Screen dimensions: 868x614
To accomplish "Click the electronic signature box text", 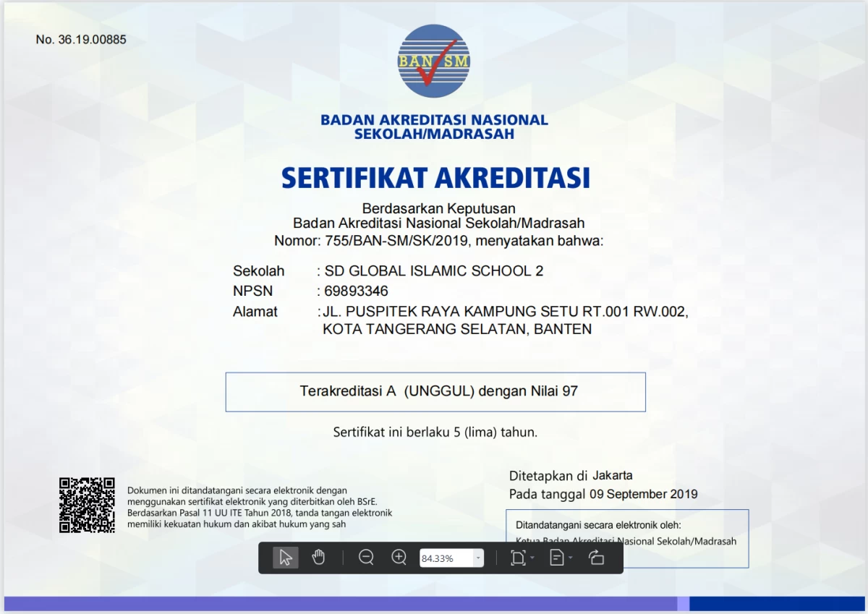I will pos(597,526).
